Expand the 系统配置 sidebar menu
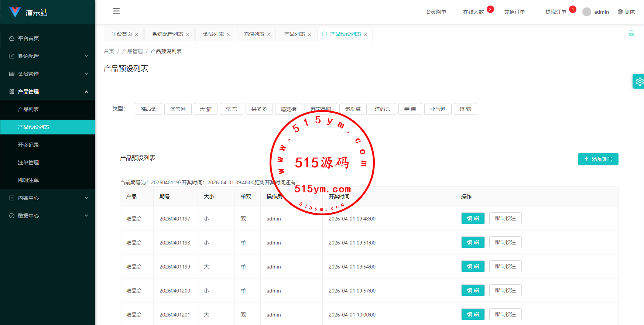This screenshot has width=644, height=325. click(47, 56)
